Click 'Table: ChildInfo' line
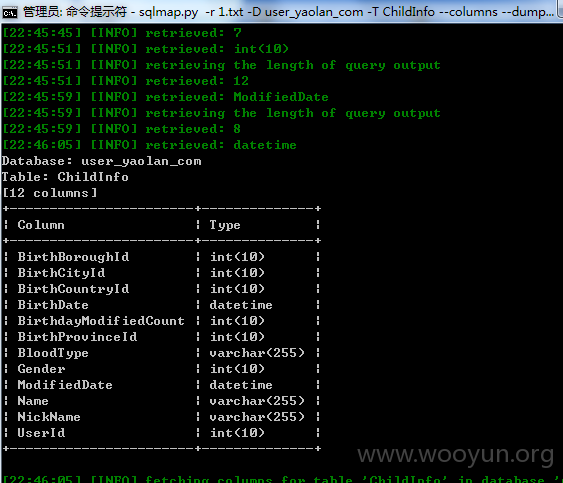Image resolution: width=563 pixels, height=483 pixels. [65, 177]
